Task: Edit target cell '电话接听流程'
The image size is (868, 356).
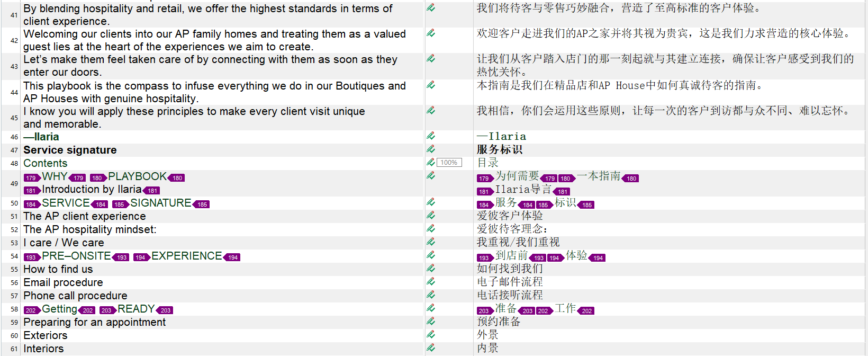Action: (510, 295)
